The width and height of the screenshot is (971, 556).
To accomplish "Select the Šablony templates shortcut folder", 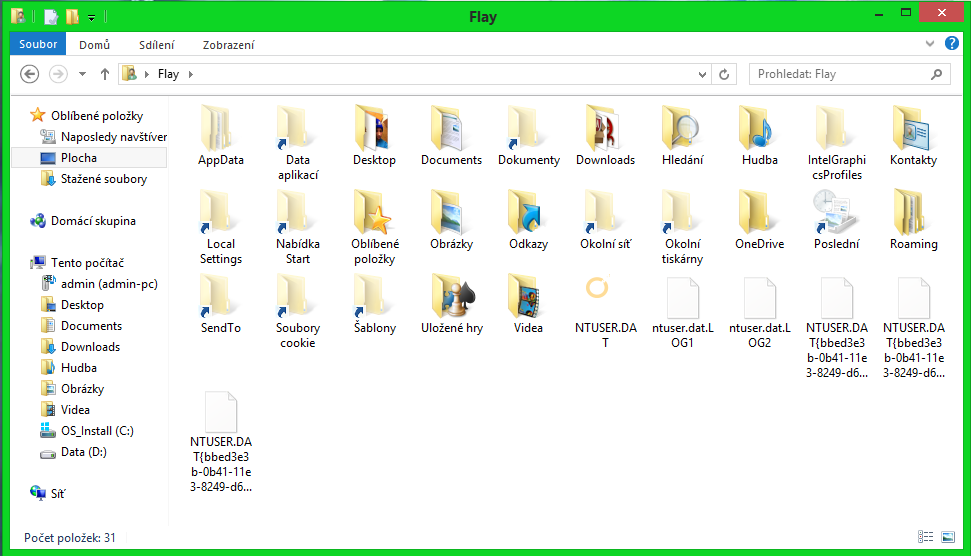I will (374, 305).
